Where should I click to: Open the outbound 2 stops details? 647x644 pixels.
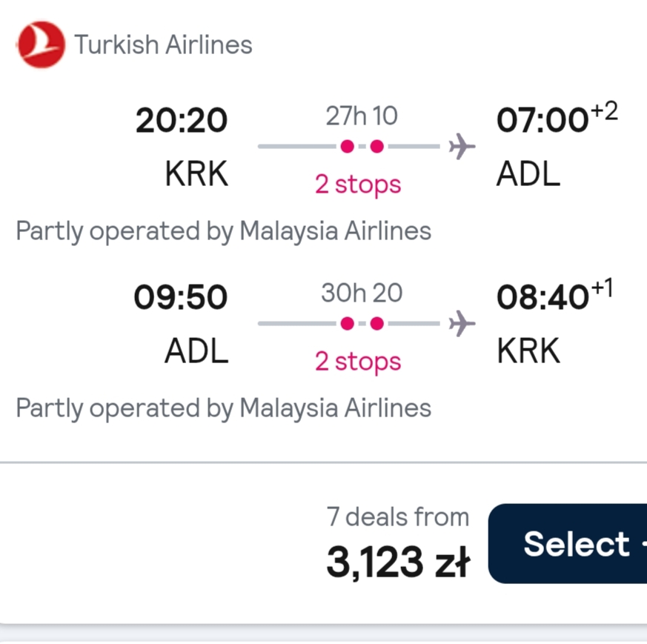coord(358,184)
